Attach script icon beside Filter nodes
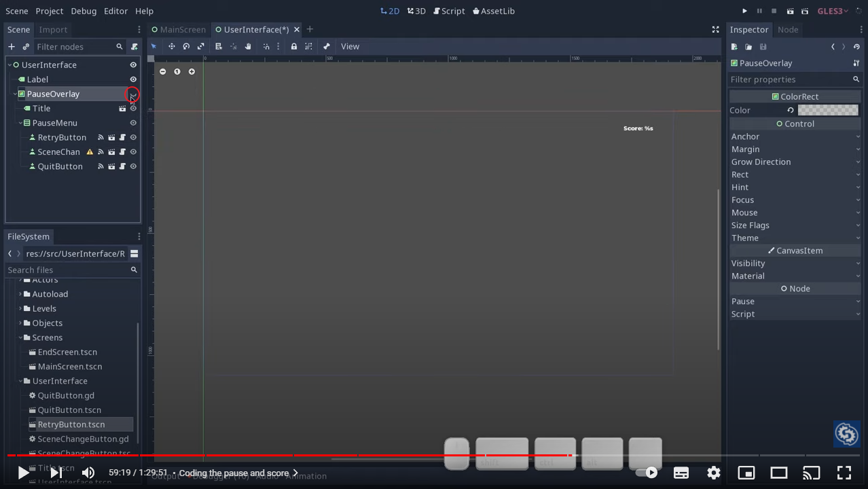The height and width of the screenshot is (489, 868). 134,47
